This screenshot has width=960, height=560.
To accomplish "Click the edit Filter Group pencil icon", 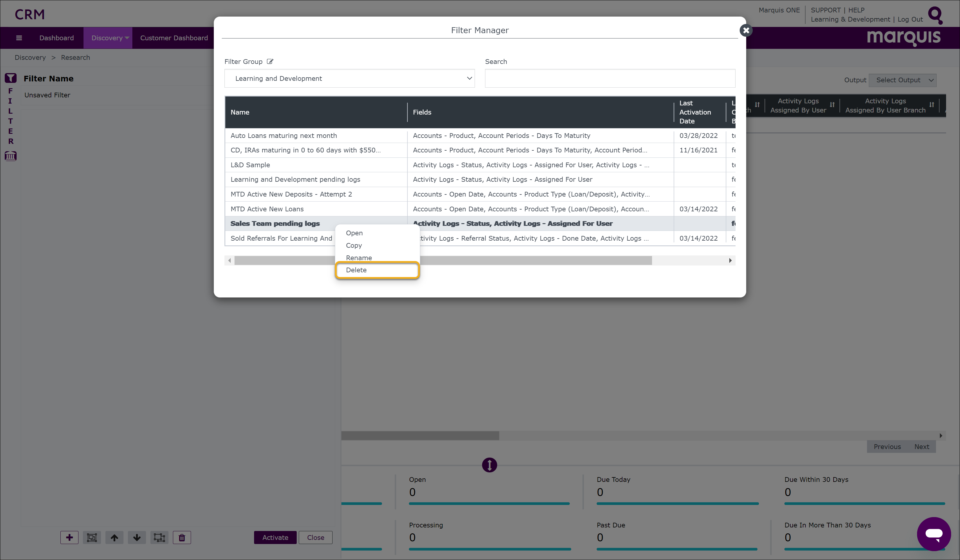I will pyautogui.click(x=270, y=61).
